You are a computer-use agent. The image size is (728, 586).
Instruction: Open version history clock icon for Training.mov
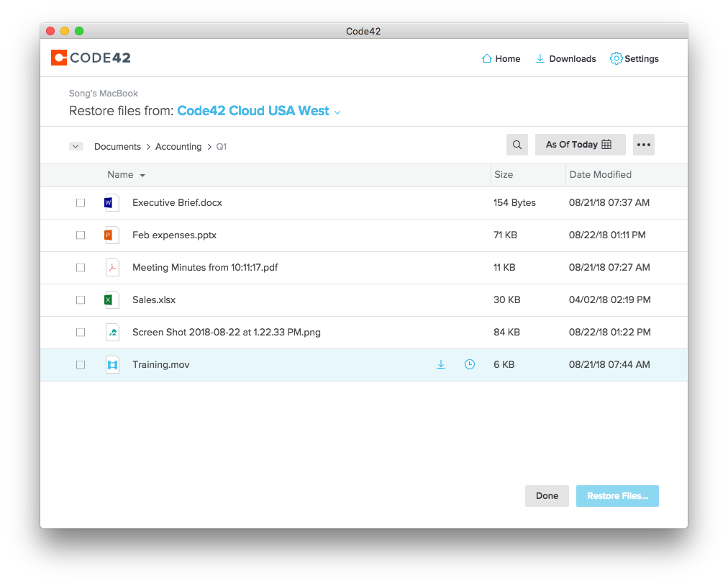click(x=470, y=365)
